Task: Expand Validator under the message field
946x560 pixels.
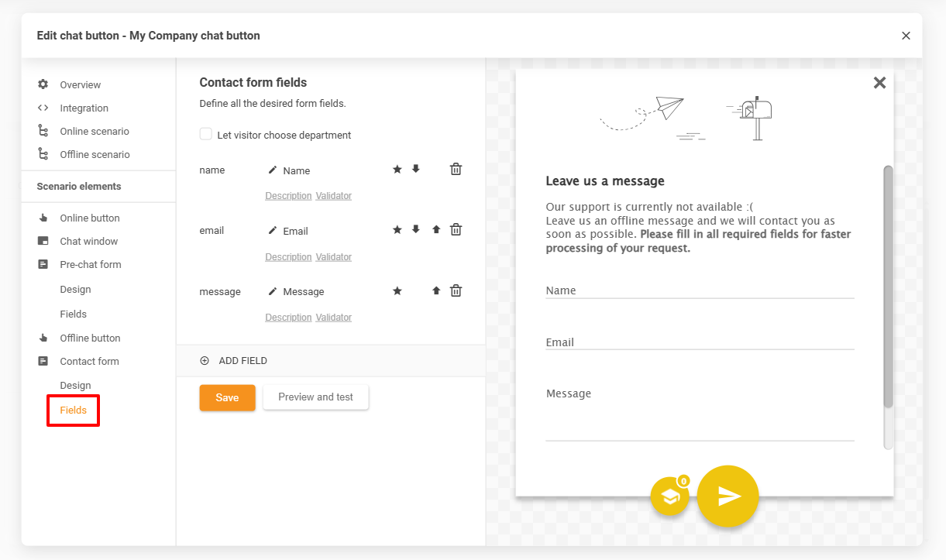Action: pos(333,318)
